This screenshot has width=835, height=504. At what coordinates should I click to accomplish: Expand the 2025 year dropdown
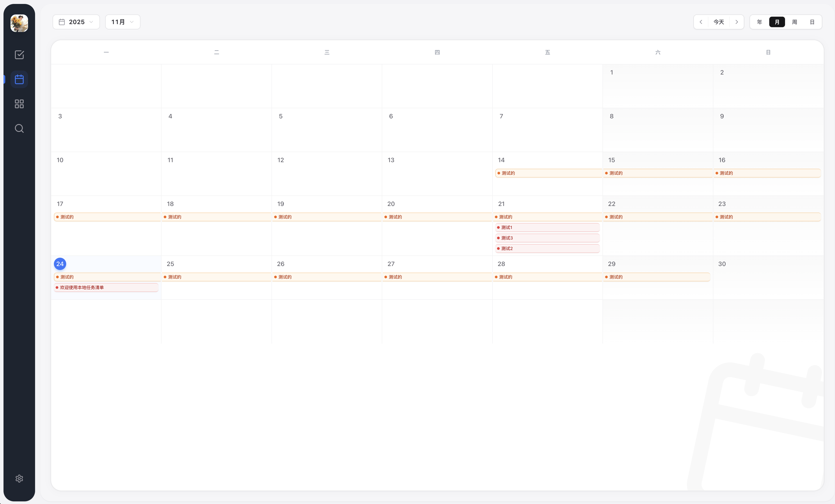pyautogui.click(x=76, y=22)
